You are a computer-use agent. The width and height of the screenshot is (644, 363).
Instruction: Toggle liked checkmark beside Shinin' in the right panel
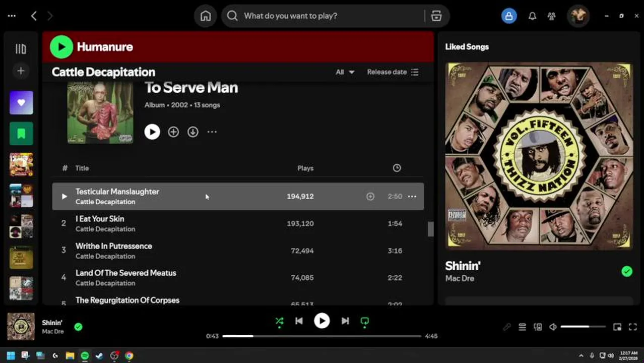[x=627, y=272]
